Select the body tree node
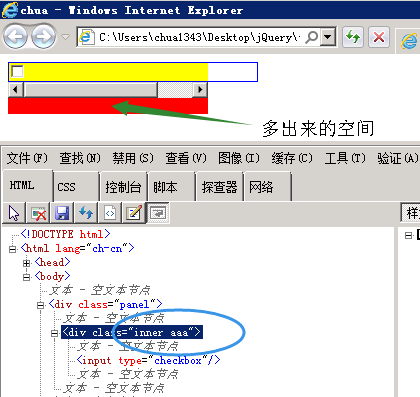The image size is (420, 397). click(x=53, y=276)
